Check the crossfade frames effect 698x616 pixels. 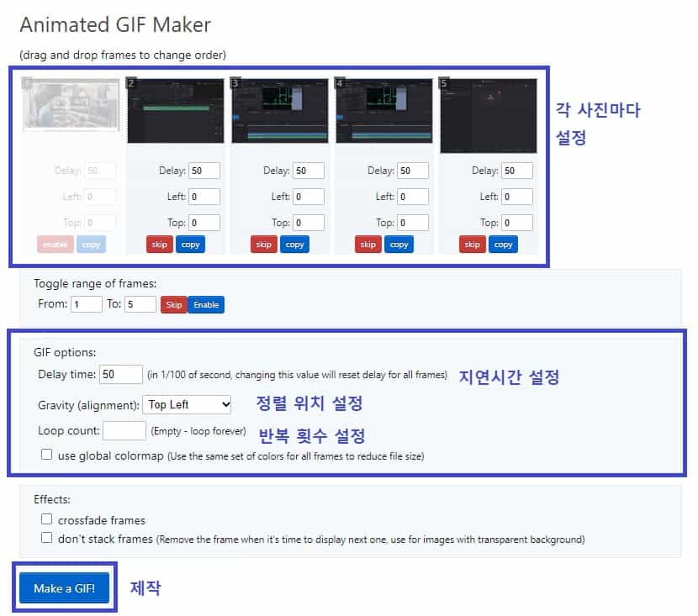pyautogui.click(x=47, y=519)
